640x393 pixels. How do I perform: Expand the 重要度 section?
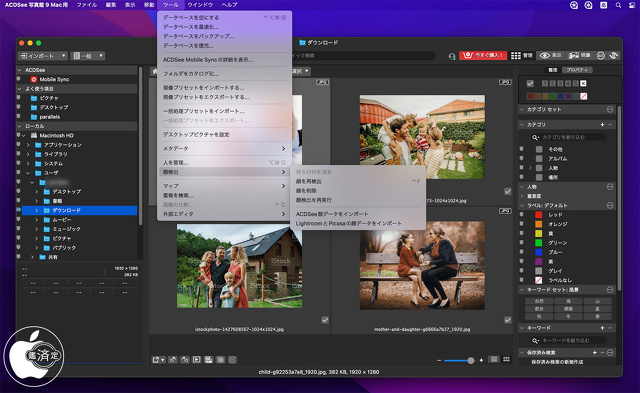[522, 196]
